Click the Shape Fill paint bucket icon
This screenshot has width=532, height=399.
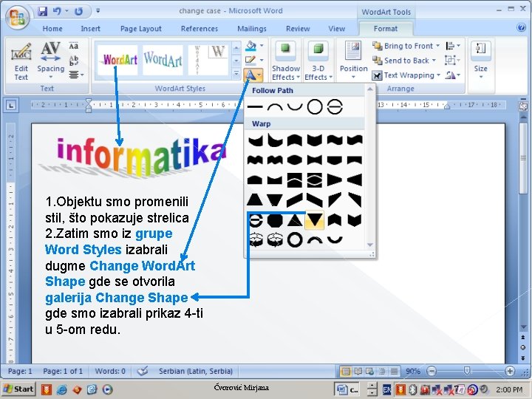click(250, 46)
